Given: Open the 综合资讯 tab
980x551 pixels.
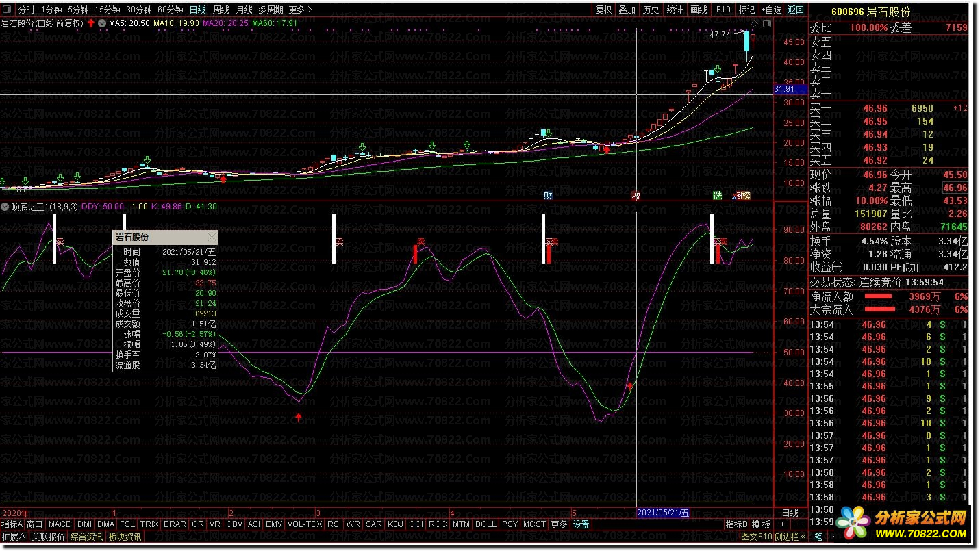Looking at the screenshot, I should [x=86, y=537].
